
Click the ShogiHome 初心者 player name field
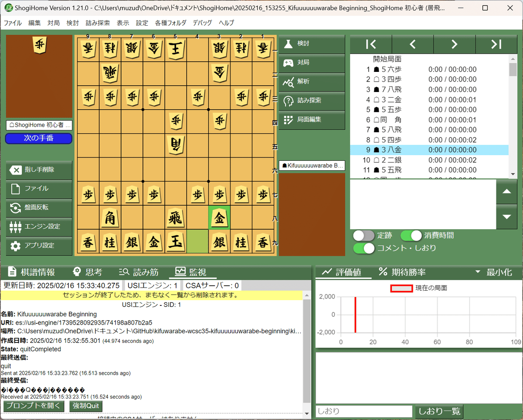[x=39, y=125]
